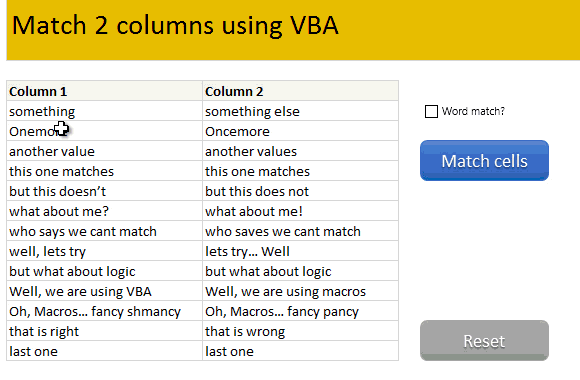Viewport: 580px width, 380px height.
Task: Select the 'Oncemore' cell in Column 2
Action: pos(300,131)
